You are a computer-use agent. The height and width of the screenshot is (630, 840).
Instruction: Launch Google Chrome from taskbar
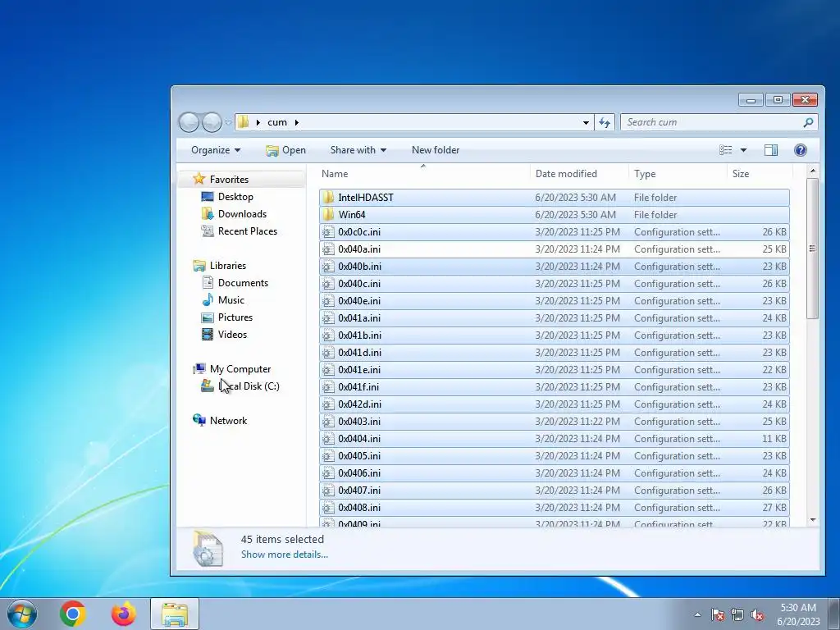[73, 614]
